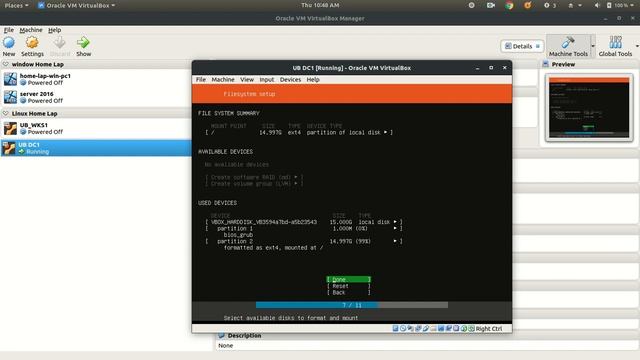The width and height of the screenshot is (640, 360).
Task: Open Machine menu in VirtualBox Manager
Action: (x=31, y=30)
